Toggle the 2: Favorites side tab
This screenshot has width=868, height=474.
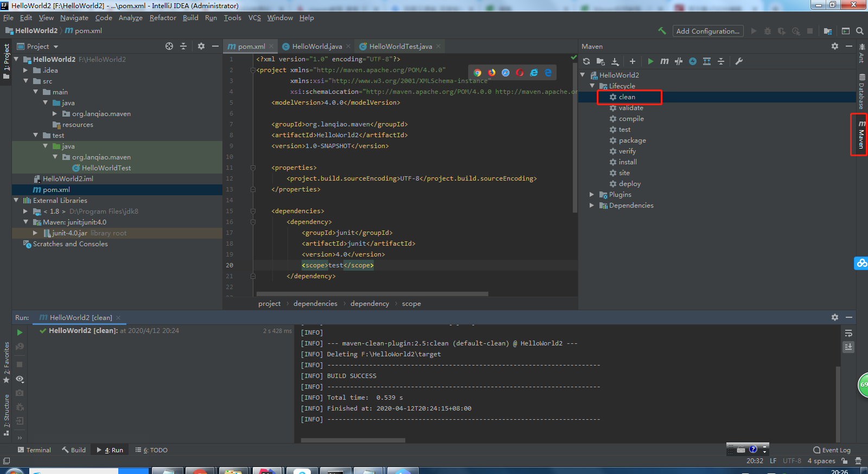(6, 362)
